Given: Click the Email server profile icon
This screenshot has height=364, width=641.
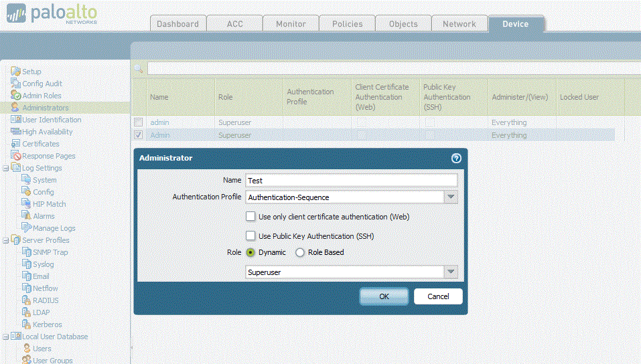Looking at the screenshot, I should coord(26,276).
